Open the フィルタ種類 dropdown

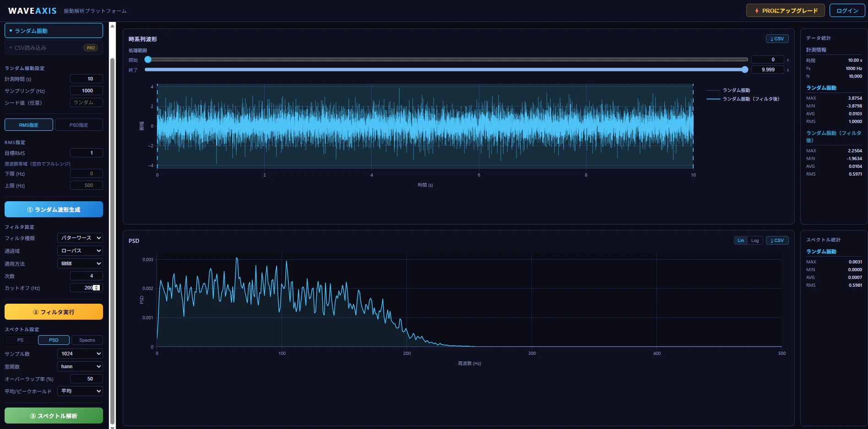[x=80, y=238]
